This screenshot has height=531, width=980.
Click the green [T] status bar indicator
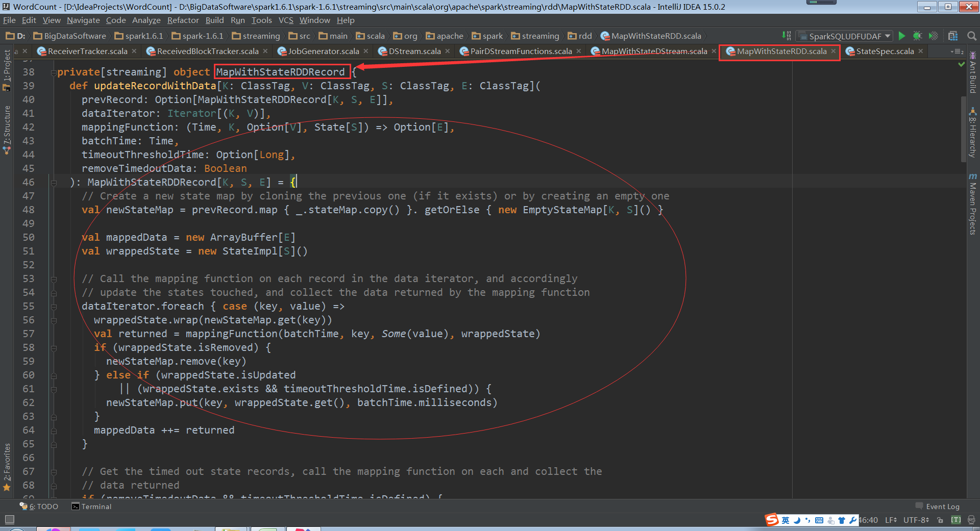point(956,520)
